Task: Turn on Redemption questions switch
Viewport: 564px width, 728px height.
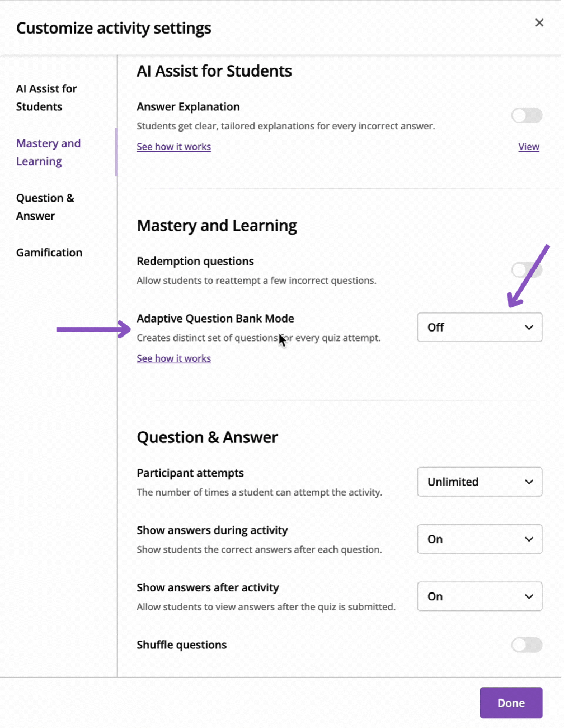Action: pos(527,270)
